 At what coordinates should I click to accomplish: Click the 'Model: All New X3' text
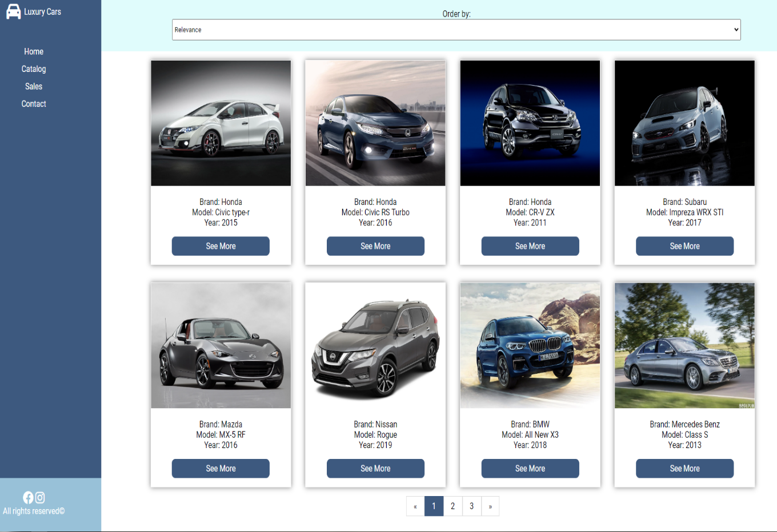[x=530, y=435]
